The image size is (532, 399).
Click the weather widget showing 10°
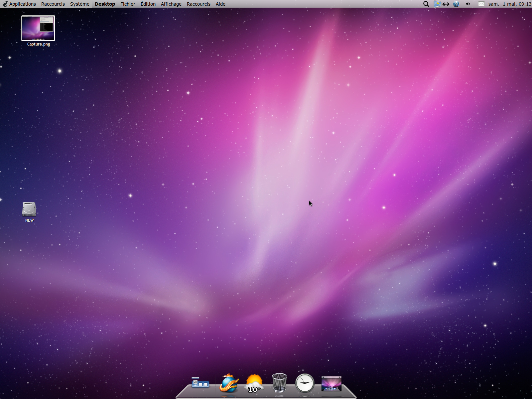tap(254, 384)
